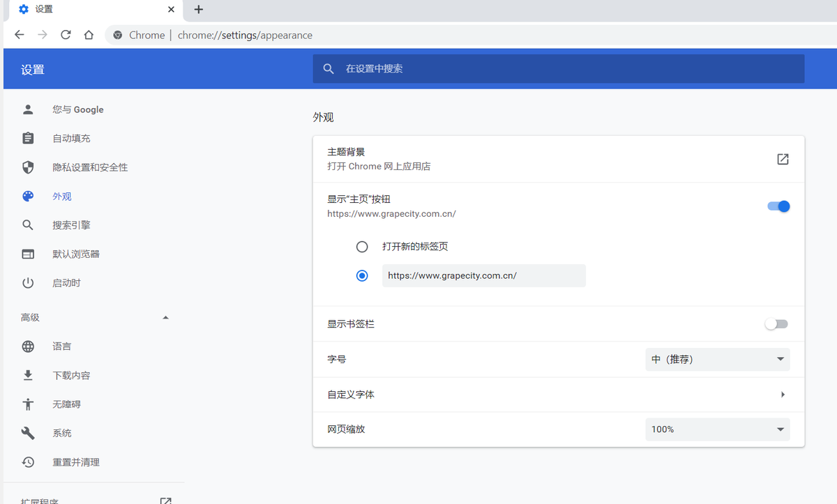
Task: Collapse the 高级 settings group
Action: pyautogui.click(x=165, y=317)
